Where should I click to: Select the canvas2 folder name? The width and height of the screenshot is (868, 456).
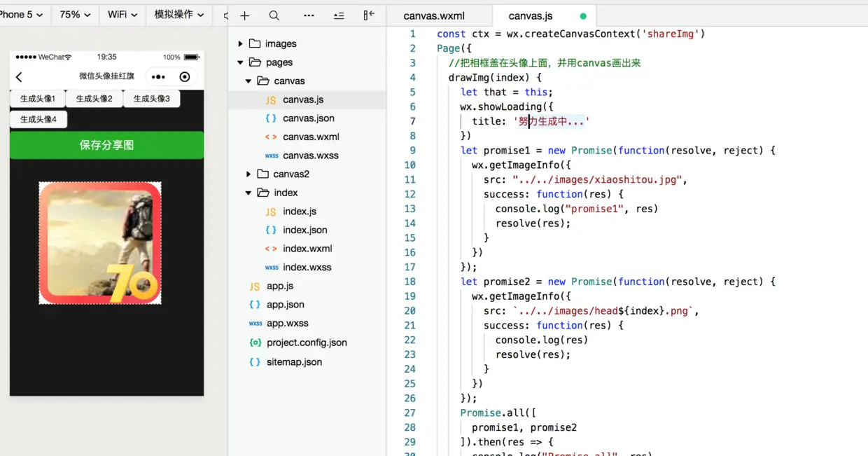(291, 174)
